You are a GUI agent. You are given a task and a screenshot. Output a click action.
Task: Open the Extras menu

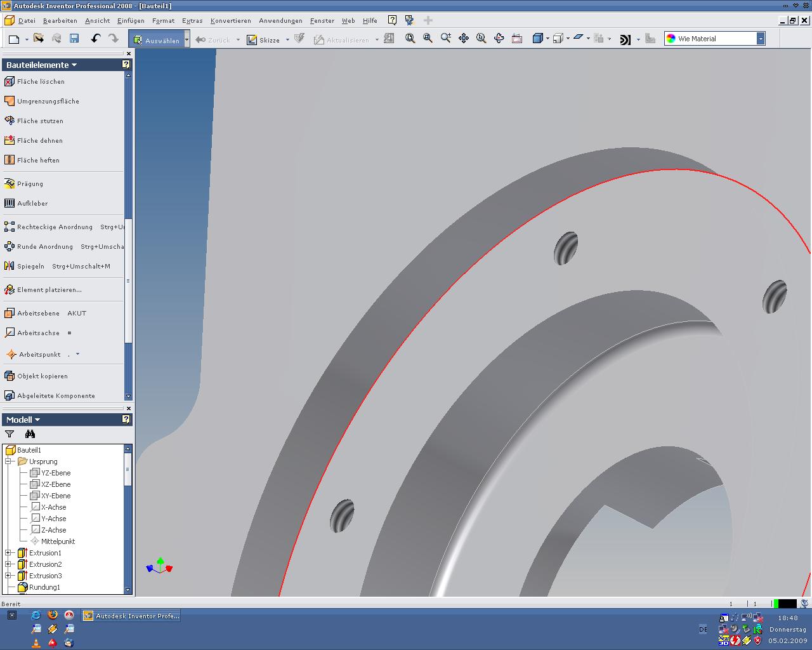[x=192, y=20]
